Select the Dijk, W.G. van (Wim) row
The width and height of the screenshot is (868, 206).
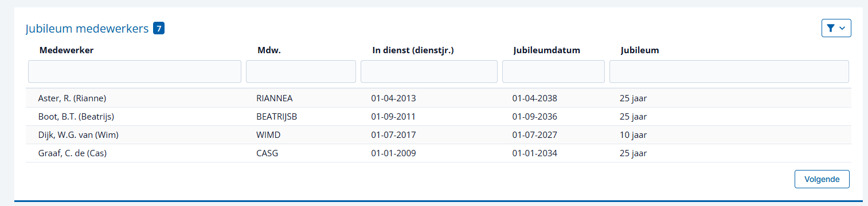tap(438, 135)
